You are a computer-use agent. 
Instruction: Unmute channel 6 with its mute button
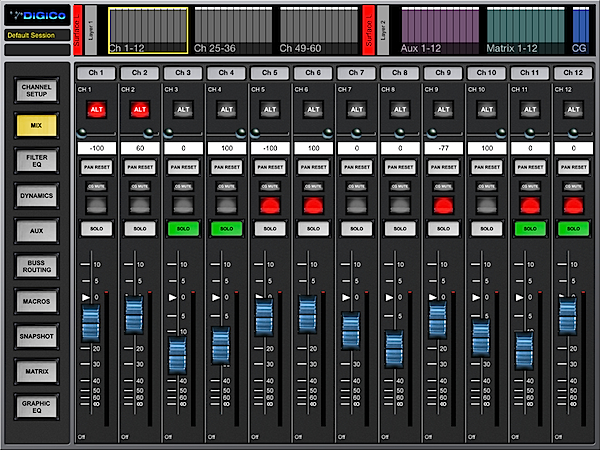[313, 205]
